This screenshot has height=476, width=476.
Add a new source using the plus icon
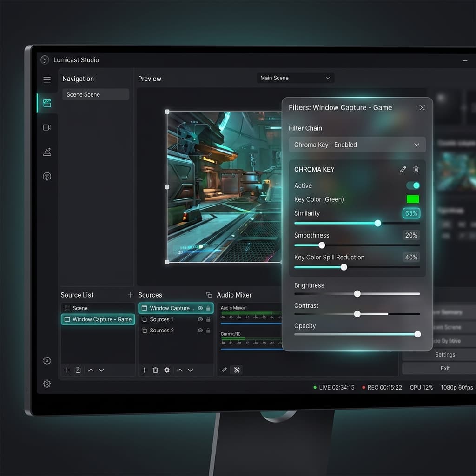coord(144,370)
